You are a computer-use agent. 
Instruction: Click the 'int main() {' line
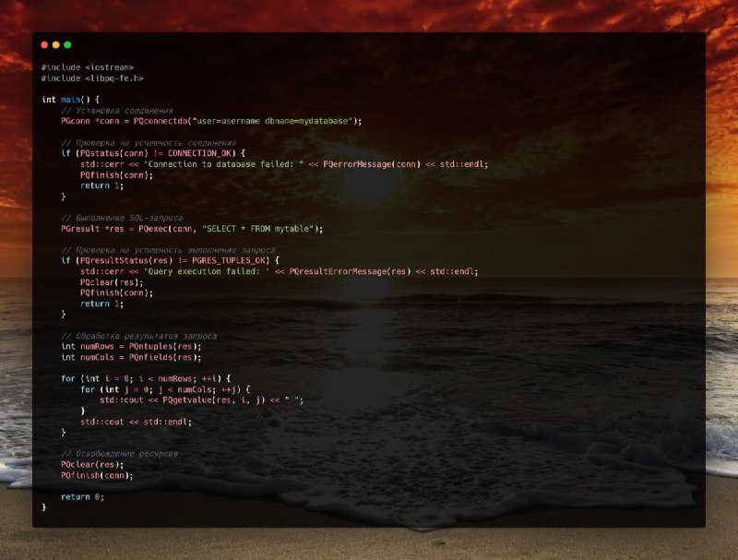coord(71,100)
